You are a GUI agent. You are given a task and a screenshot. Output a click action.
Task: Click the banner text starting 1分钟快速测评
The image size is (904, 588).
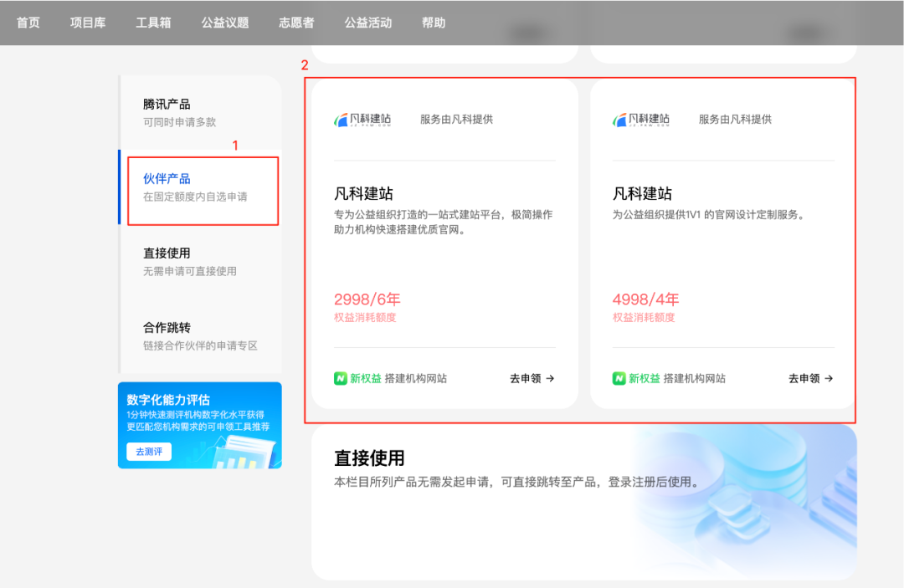coord(198,421)
